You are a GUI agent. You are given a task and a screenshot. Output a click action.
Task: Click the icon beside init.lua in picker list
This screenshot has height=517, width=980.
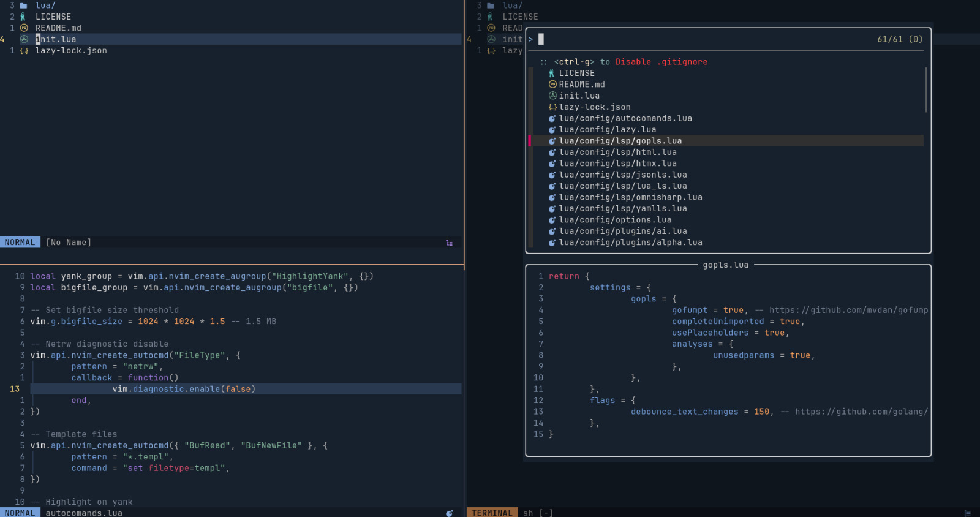tap(552, 96)
